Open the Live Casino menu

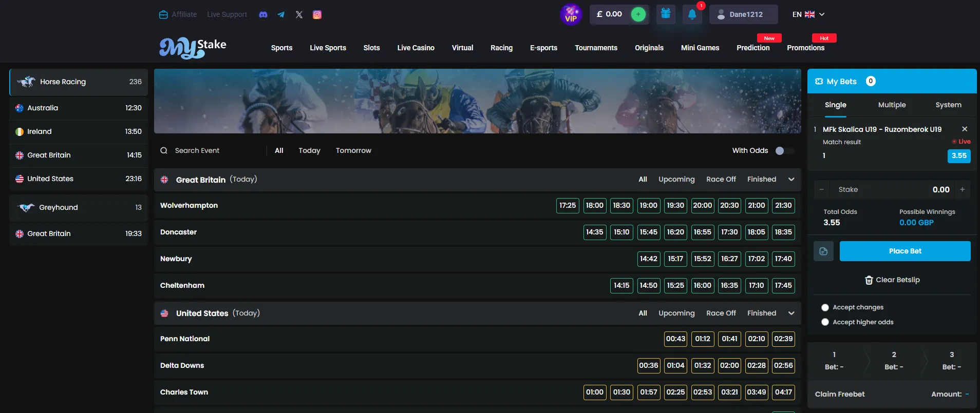point(416,48)
